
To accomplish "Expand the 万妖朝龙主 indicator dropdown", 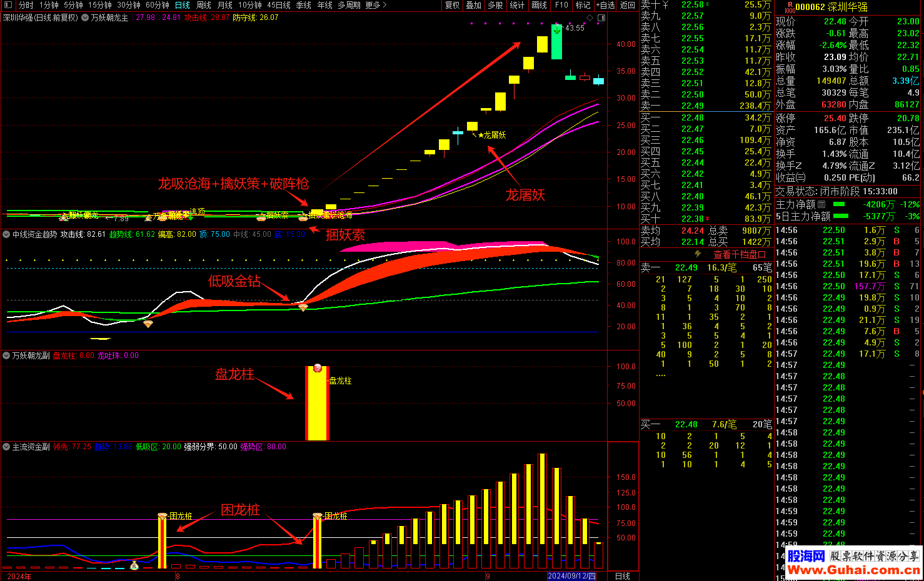I will pos(85,18).
